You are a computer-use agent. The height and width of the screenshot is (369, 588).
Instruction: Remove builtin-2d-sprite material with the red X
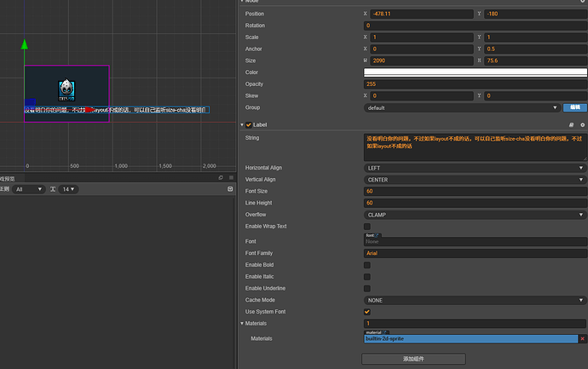(x=582, y=338)
